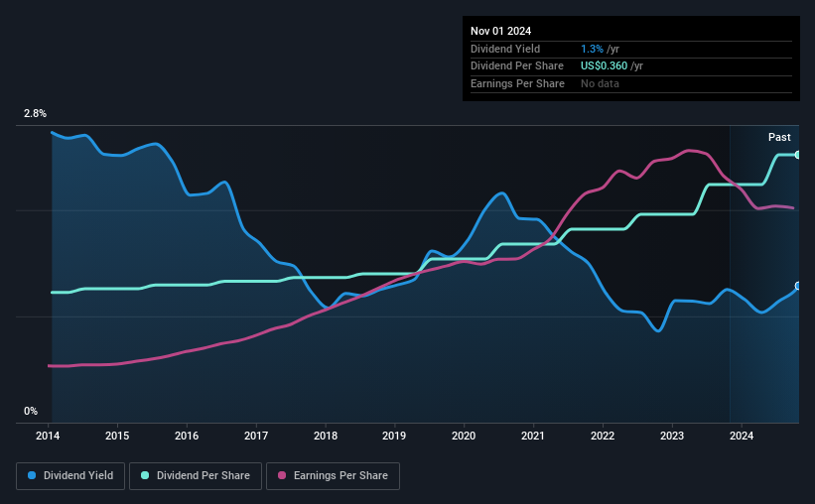
Task: Toggle the Dividend Per Share legend series
Action: click(196, 475)
